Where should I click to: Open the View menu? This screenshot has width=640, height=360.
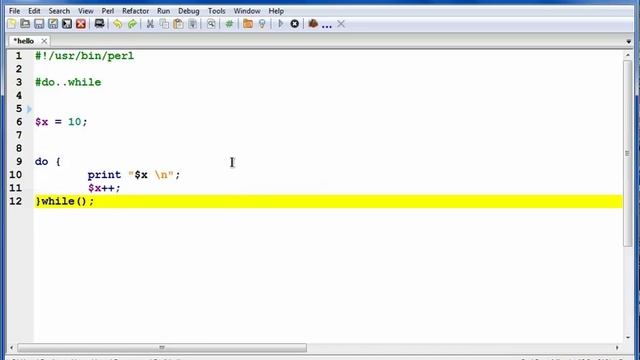point(86,11)
